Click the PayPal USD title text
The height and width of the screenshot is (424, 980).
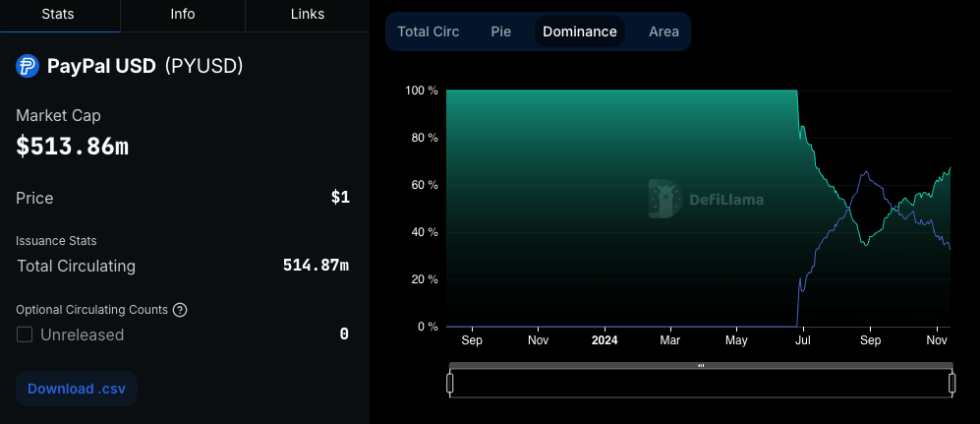point(101,66)
